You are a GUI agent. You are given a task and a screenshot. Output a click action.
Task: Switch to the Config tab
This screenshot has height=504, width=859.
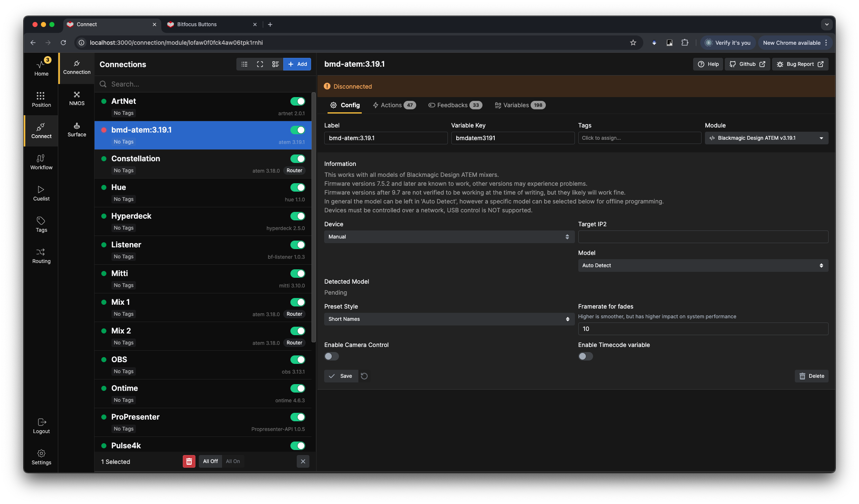[345, 105]
